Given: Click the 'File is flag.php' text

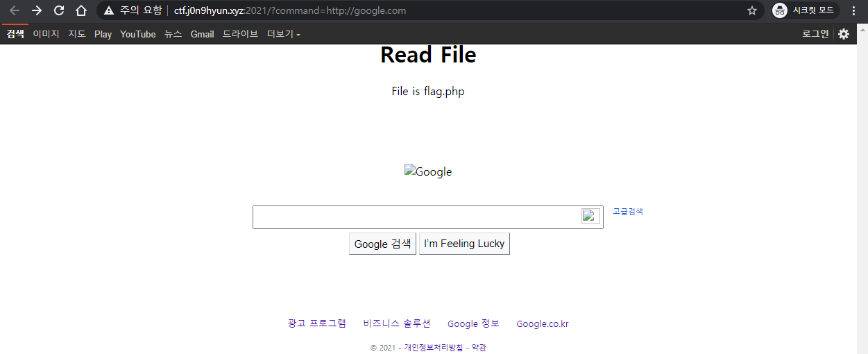Looking at the screenshot, I should (428, 92).
